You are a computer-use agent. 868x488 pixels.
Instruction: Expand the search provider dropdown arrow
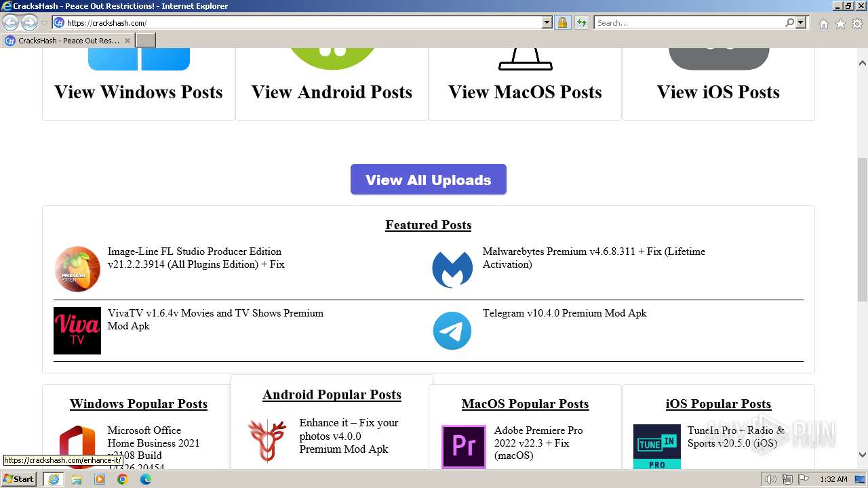pyautogui.click(x=801, y=22)
